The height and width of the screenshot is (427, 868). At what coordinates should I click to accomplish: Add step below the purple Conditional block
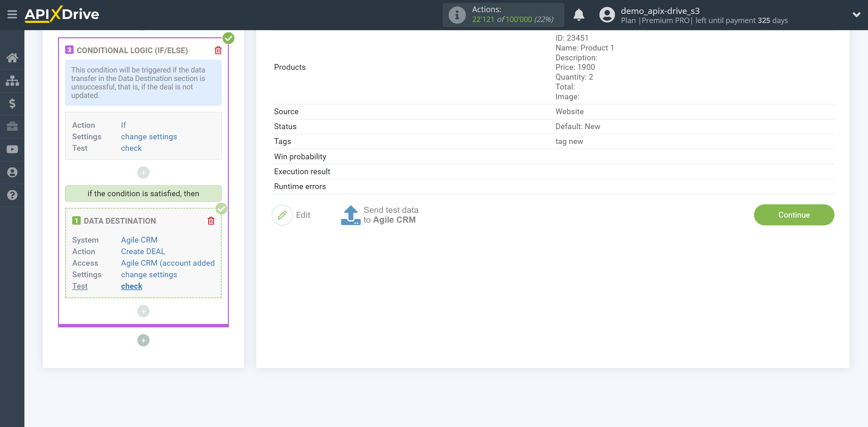coord(143,340)
